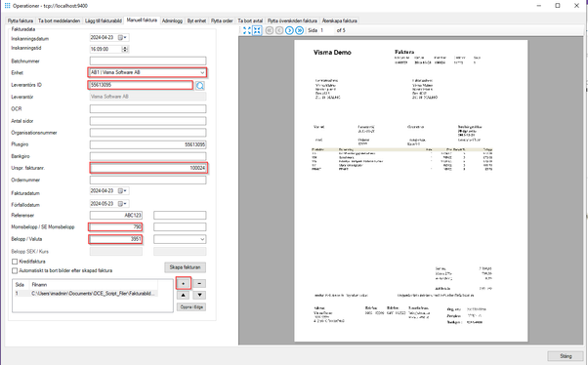Viewport: 588px width, 365px height.
Task: Click the Leverantörs ID field
Action: (141, 85)
